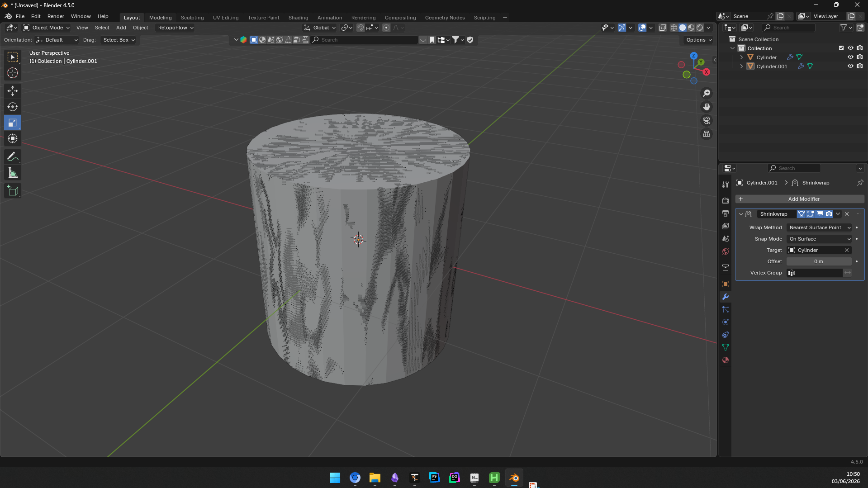The image size is (868, 488).
Task: Toggle the camera view icon
Action: pyautogui.click(x=707, y=120)
